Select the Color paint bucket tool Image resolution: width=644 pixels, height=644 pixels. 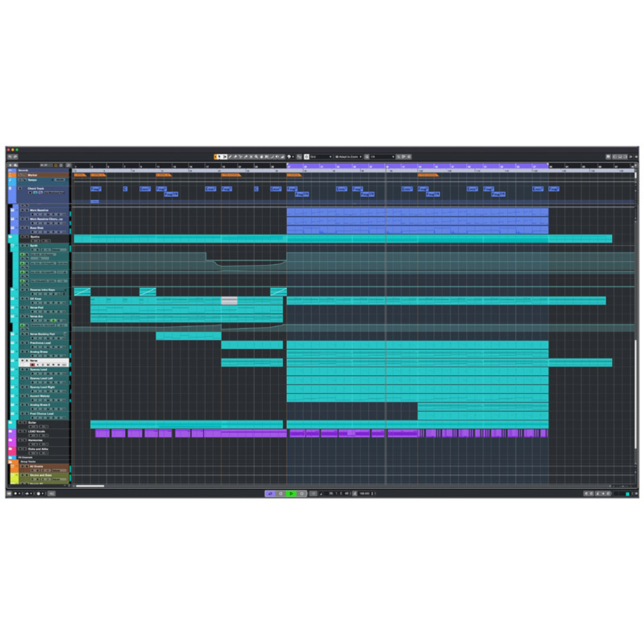(x=282, y=156)
